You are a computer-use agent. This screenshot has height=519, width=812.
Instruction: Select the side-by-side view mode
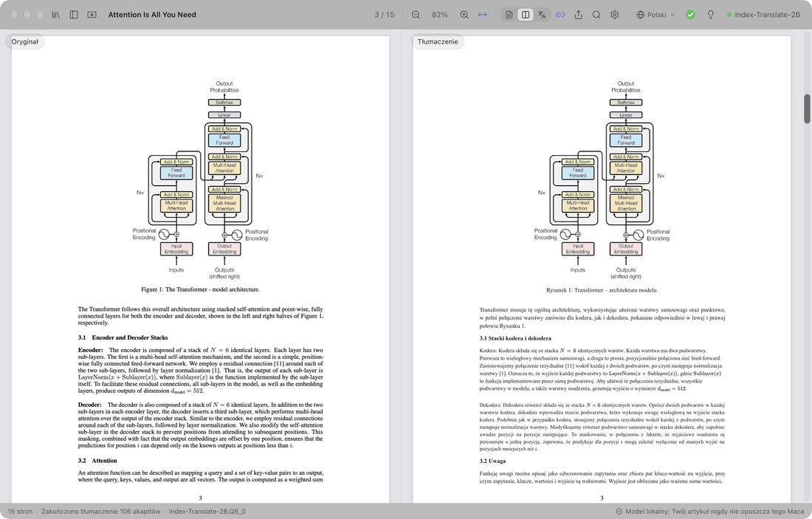[525, 15]
